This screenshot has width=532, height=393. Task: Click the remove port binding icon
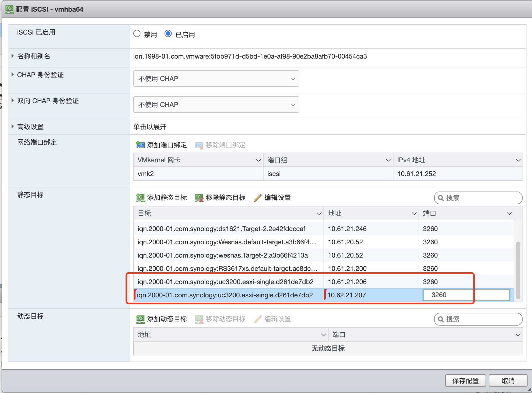click(199, 145)
